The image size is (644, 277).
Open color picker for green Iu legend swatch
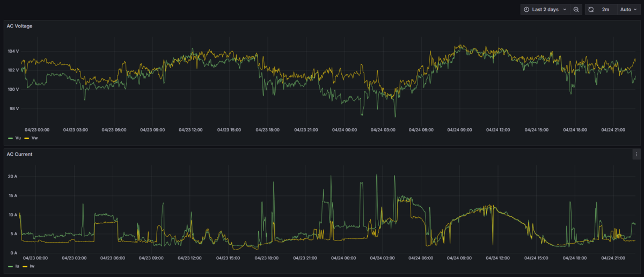coord(10,266)
